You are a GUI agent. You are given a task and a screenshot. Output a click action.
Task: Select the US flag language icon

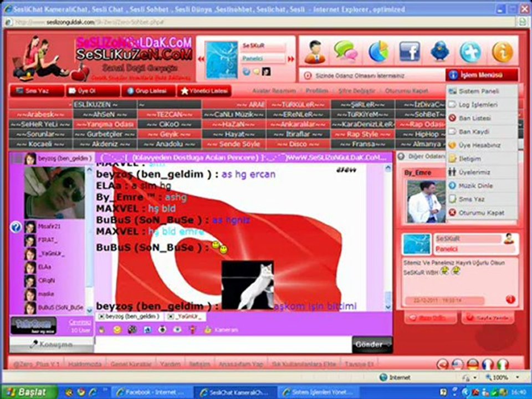point(458,365)
